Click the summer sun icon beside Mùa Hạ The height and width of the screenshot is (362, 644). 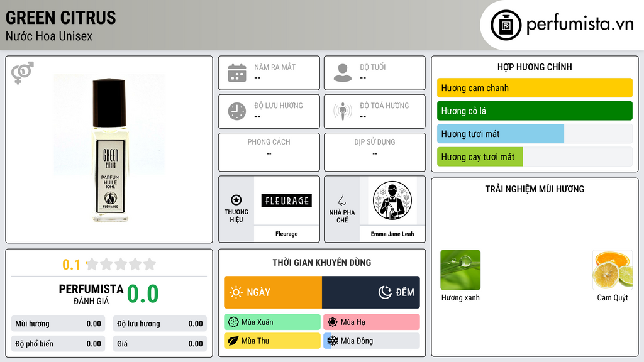(333, 322)
